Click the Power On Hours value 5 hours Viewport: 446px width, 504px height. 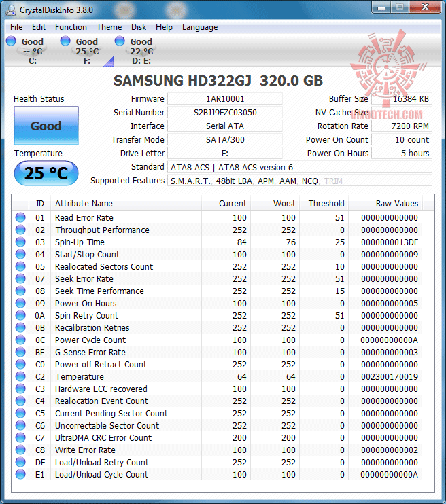(402, 153)
